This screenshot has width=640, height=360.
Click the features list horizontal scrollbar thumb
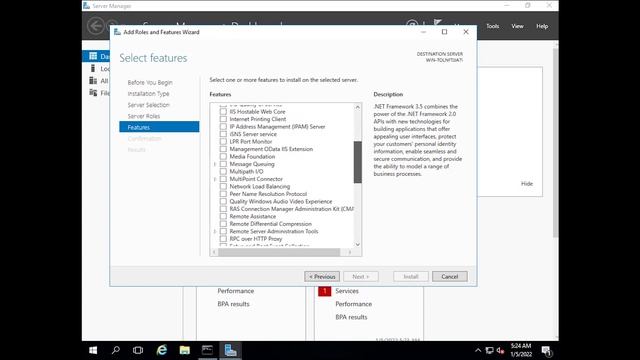pos(279,252)
